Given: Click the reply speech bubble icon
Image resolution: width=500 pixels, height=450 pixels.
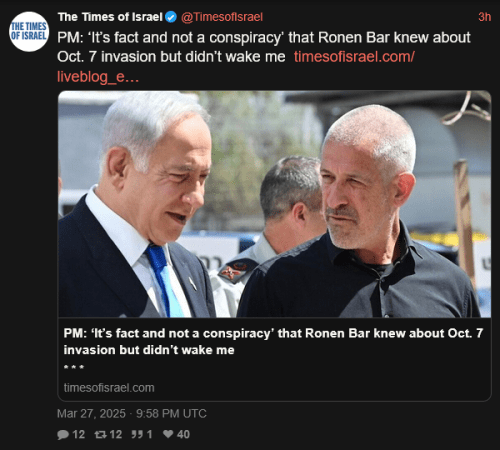Looking at the screenshot, I should (x=63, y=435).
